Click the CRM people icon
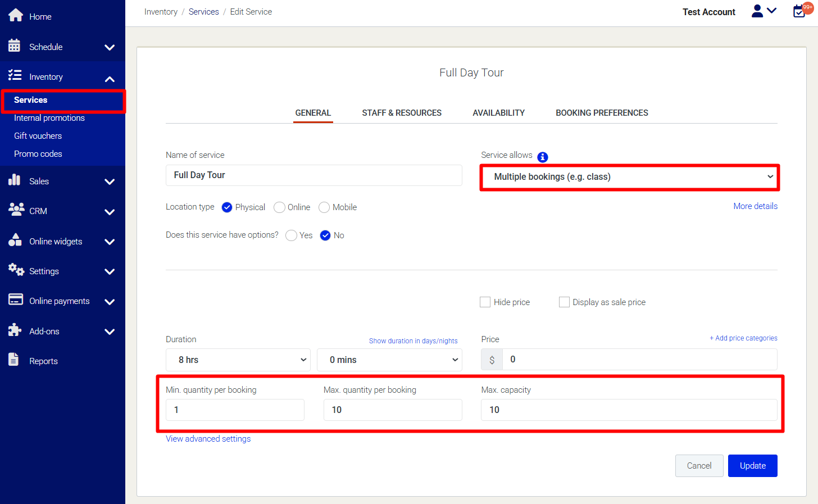 (16, 210)
